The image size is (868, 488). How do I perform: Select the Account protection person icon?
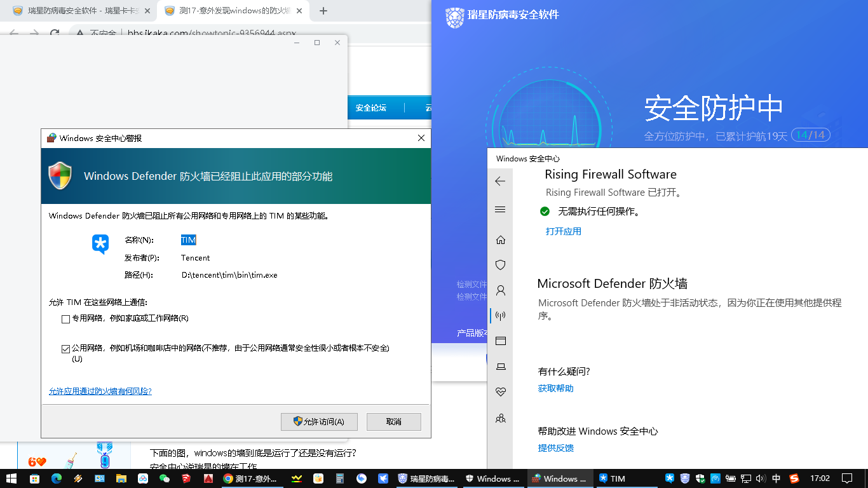point(501,290)
